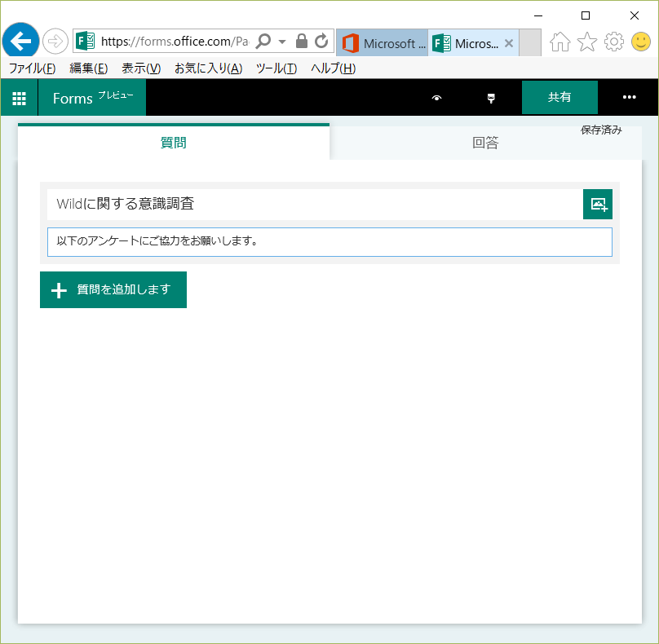Click 質問を追加します button

pyautogui.click(x=113, y=289)
